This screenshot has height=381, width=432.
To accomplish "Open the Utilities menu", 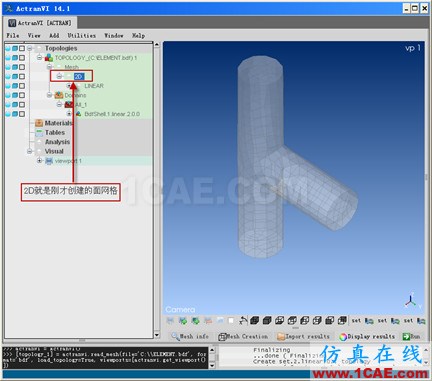I will tap(82, 35).
